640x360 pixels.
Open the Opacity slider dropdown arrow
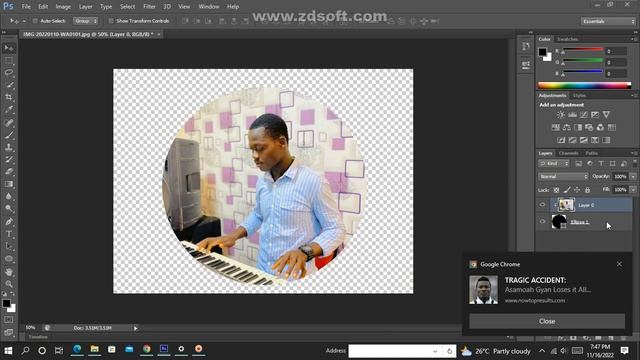pyautogui.click(x=633, y=177)
